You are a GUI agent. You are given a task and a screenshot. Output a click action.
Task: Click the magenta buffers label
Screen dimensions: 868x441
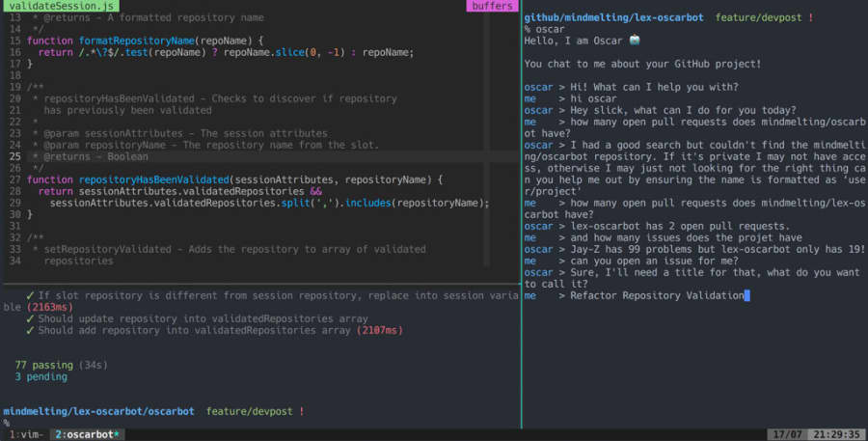coord(492,6)
